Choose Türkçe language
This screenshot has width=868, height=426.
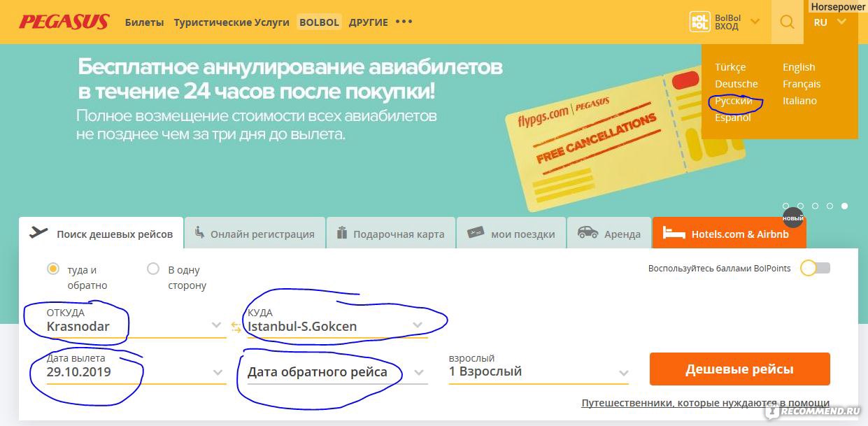coord(730,67)
